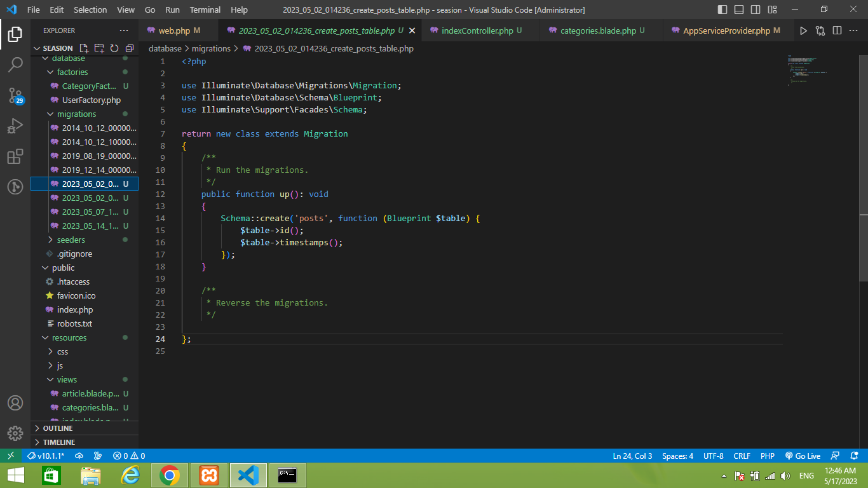This screenshot has height=488, width=868.
Task: Click New File icon in Explorer header
Action: (84, 48)
